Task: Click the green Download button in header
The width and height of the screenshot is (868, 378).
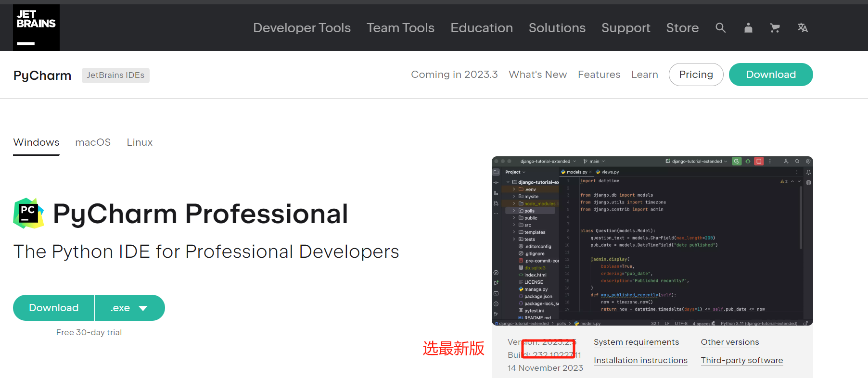Action: tap(771, 75)
